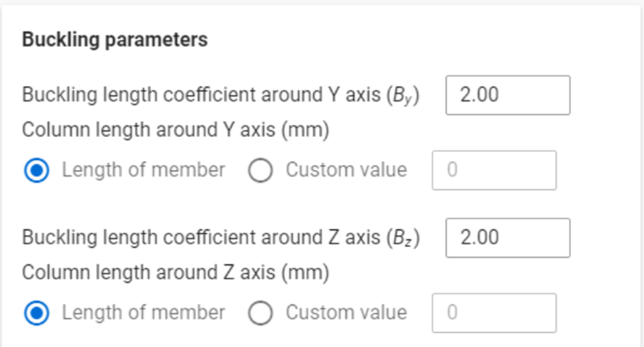Select Custom value radio for Z axis
The height and width of the screenshot is (347, 644).
coord(260,312)
